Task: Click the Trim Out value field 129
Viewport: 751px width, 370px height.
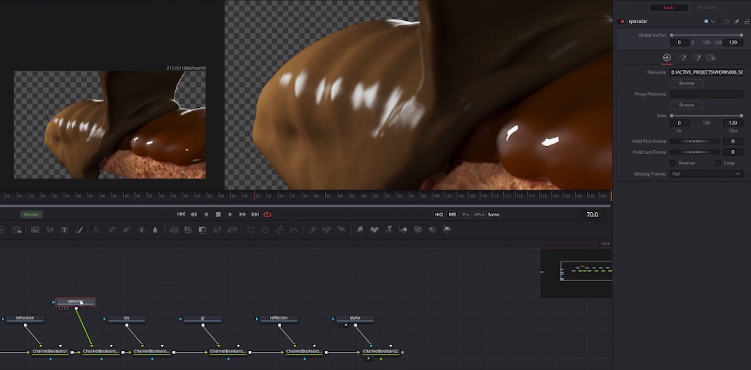Action: click(x=733, y=123)
